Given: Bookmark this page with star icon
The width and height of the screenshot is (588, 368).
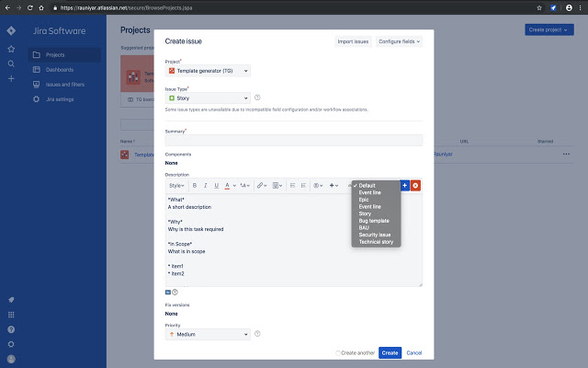Looking at the screenshot, I should tap(539, 7).
